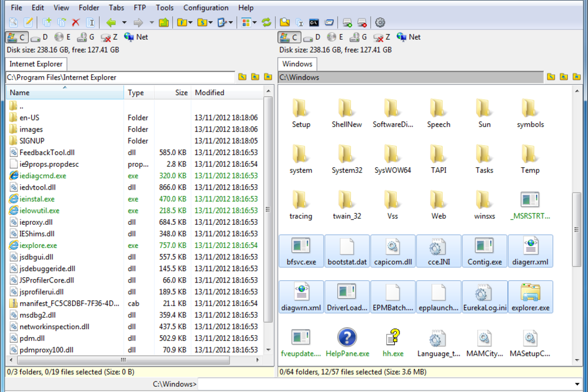
Task: Select the HelpPane.exe icon in the right panel
Action: [347, 342]
